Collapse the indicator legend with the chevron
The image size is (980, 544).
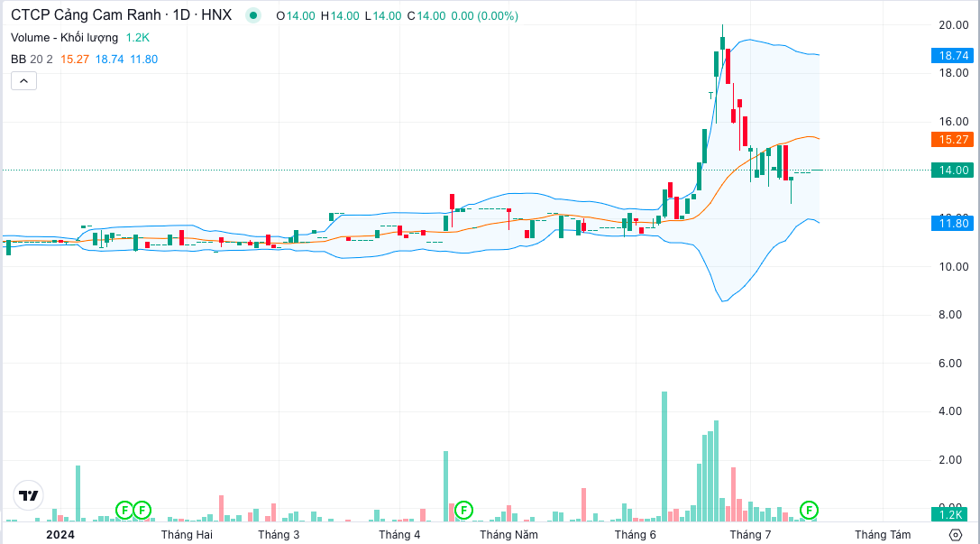coord(23,80)
